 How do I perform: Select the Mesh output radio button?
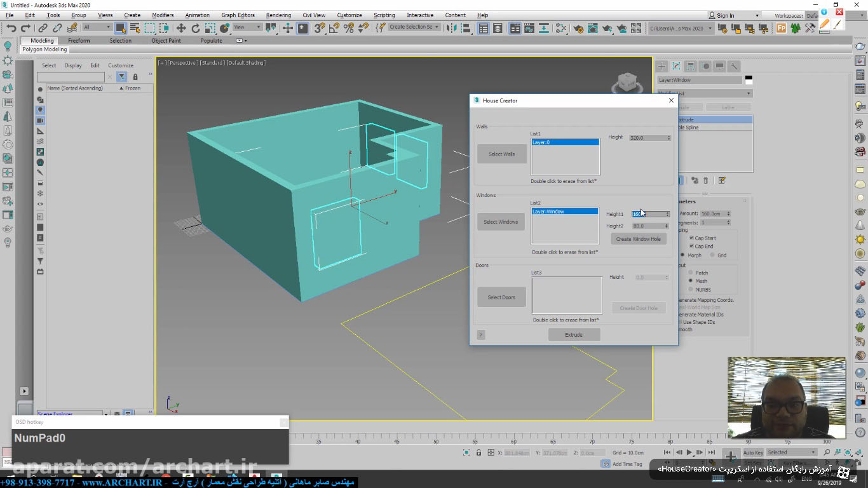point(691,280)
